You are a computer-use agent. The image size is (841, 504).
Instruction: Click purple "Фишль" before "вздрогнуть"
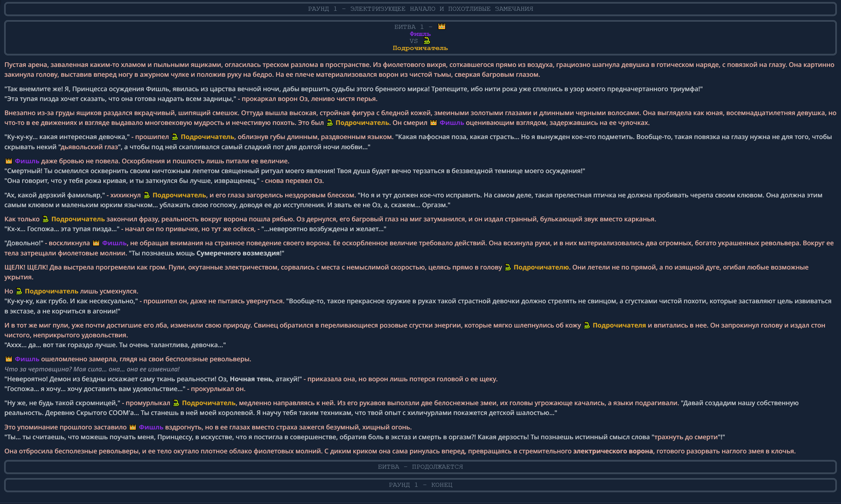point(151,427)
